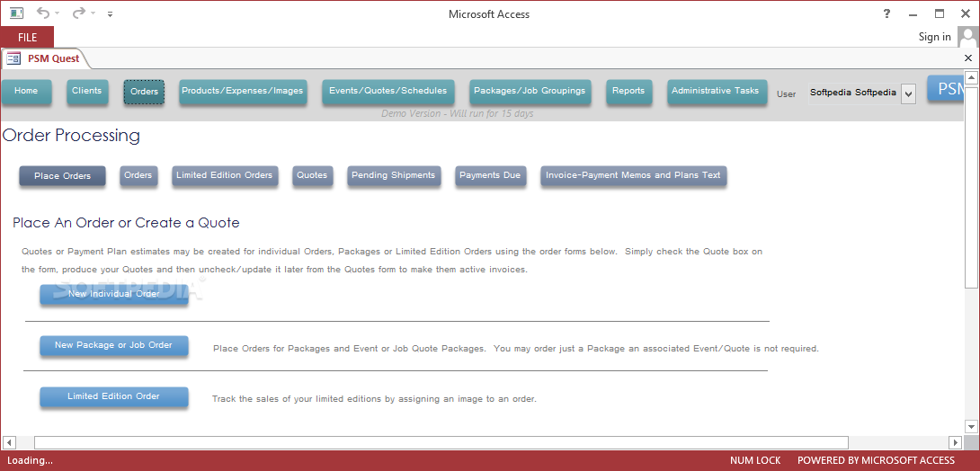This screenshot has width=980, height=471.
Task: Click the horizontal scrollbar thumb
Action: (x=441, y=443)
